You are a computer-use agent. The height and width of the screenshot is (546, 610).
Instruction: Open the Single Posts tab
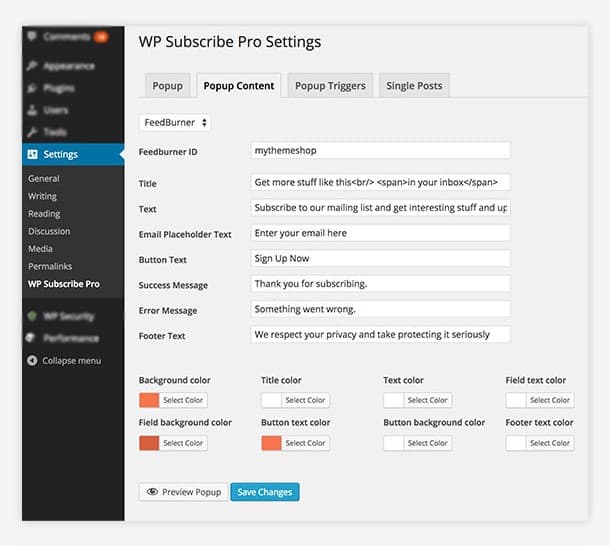coord(415,86)
